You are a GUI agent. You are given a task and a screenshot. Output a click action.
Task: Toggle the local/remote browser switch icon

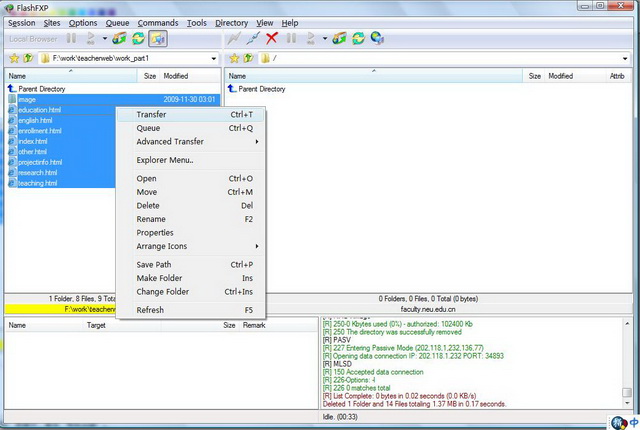click(158, 39)
